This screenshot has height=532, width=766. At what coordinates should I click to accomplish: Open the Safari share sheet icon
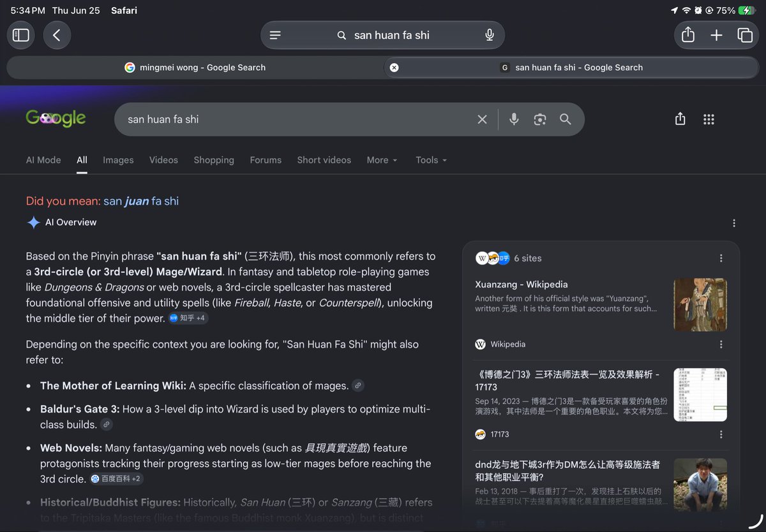pos(688,35)
